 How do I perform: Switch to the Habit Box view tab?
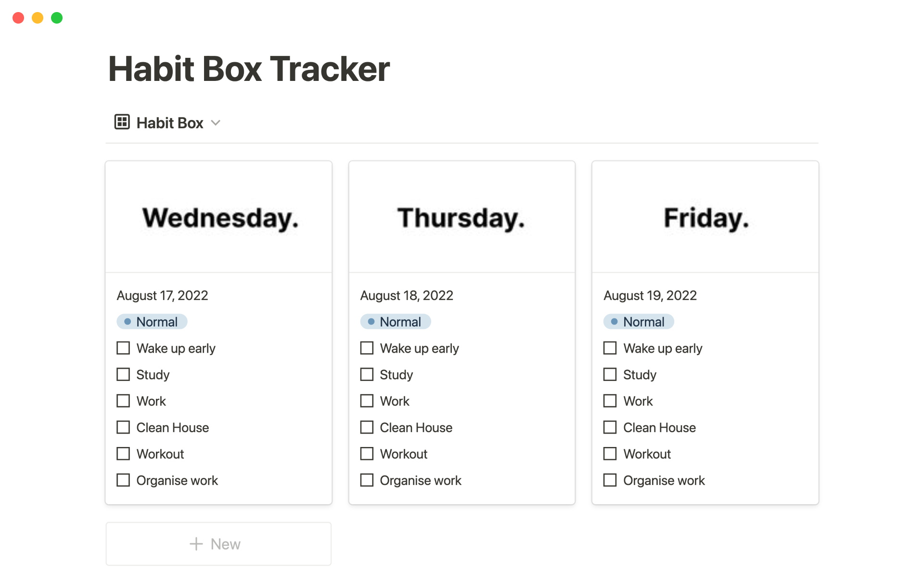tap(169, 123)
